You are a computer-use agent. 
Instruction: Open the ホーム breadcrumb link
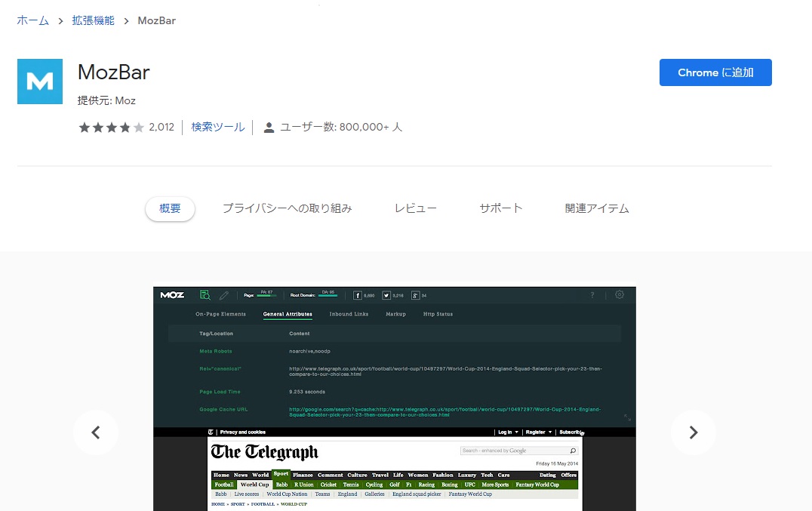click(x=32, y=20)
